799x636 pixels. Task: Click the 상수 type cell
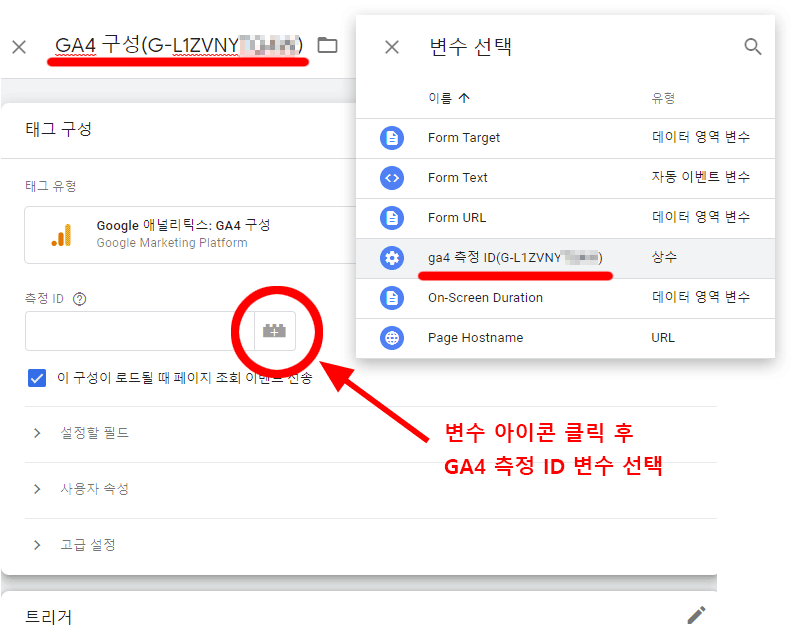(x=664, y=257)
